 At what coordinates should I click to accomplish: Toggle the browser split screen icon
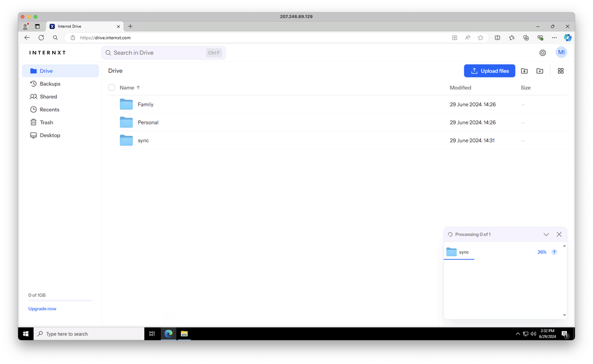pyautogui.click(x=497, y=37)
